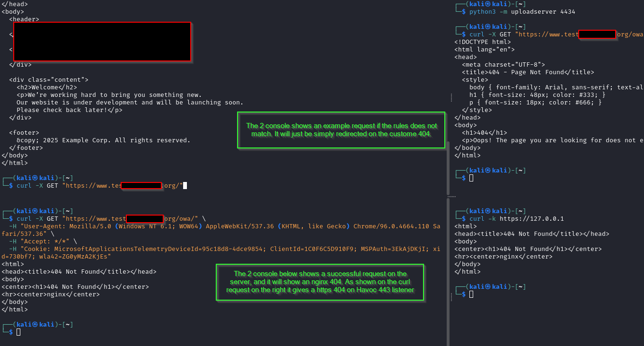Click the Welcome h2 heading line

(x=47, y=87)
